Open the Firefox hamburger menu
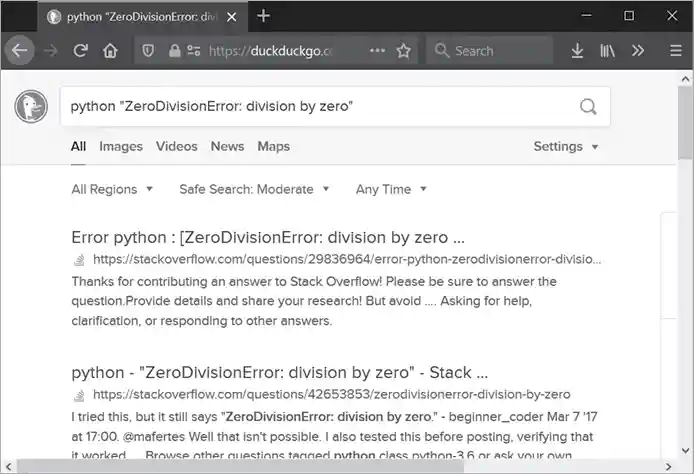This screenshot has width=694, height=474. [x=676, y=51]
